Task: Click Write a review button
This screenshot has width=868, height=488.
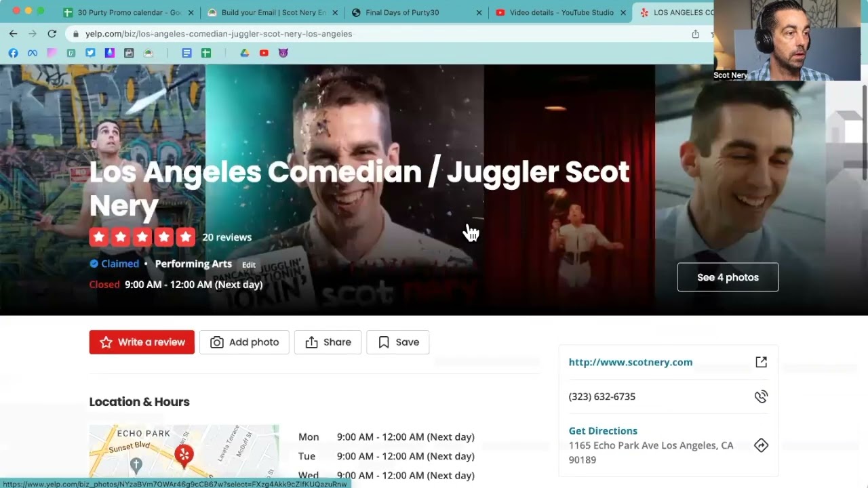Action: pyautogui.click(x=142, y=342)
